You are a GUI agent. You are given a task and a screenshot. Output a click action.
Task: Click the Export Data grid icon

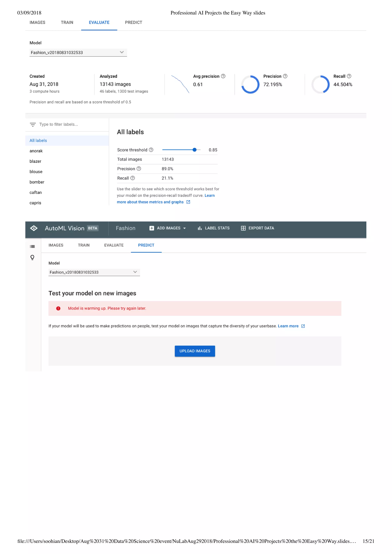click(x=243, y=228)
